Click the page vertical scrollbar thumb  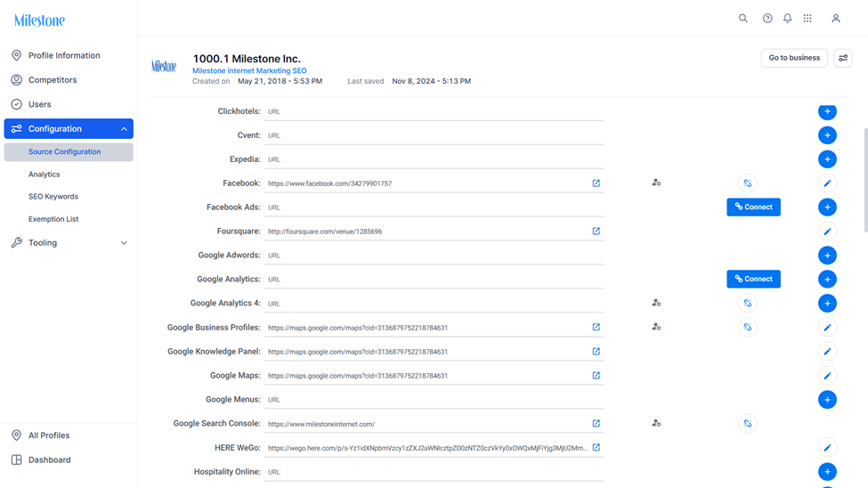tap(865, 180)
